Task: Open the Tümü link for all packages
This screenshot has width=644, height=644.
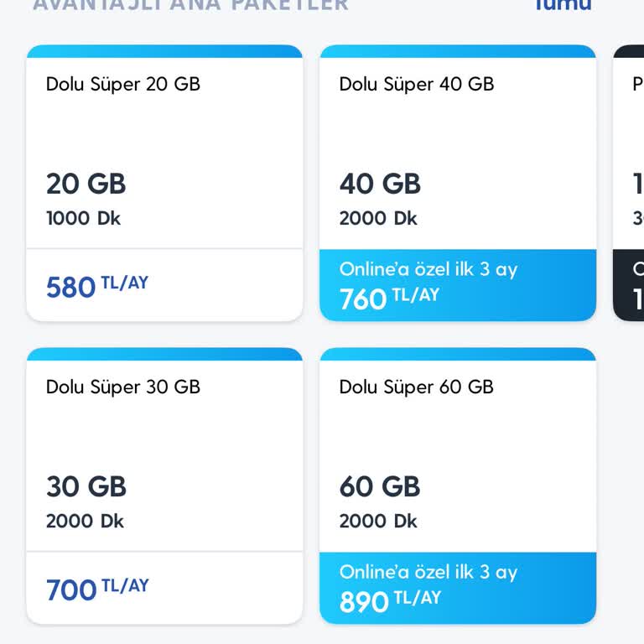Action: (x=563, y=5)
